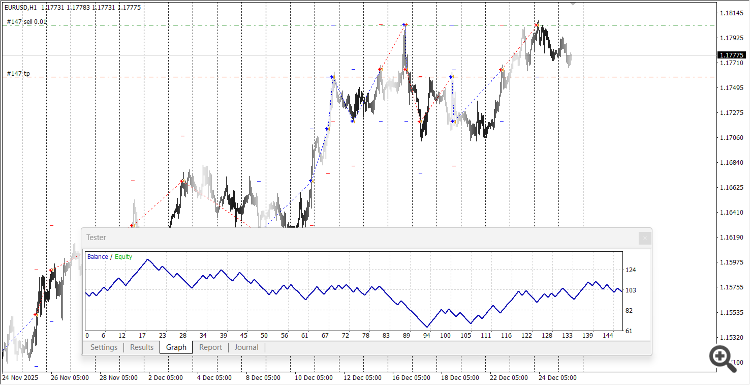The width and height of the screenshot is (750, 385).
Task: Open the Report tab
Action: (x=210, y=347)
